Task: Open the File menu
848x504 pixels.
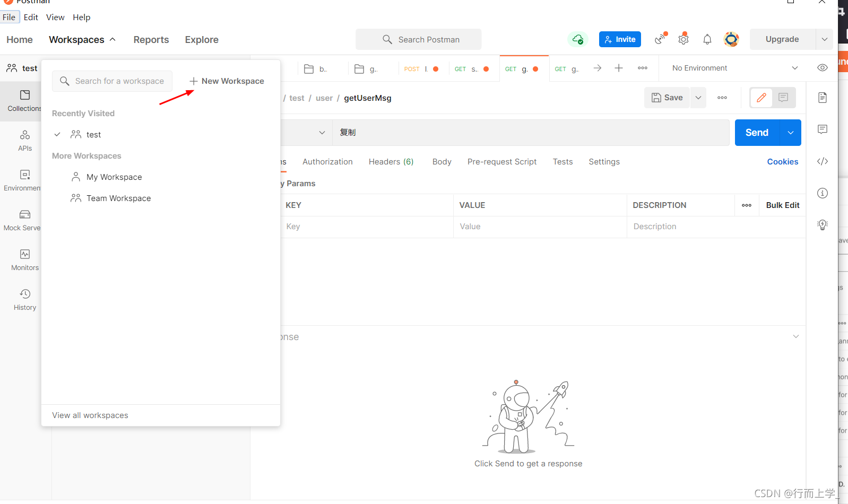Action: [9, 17]
